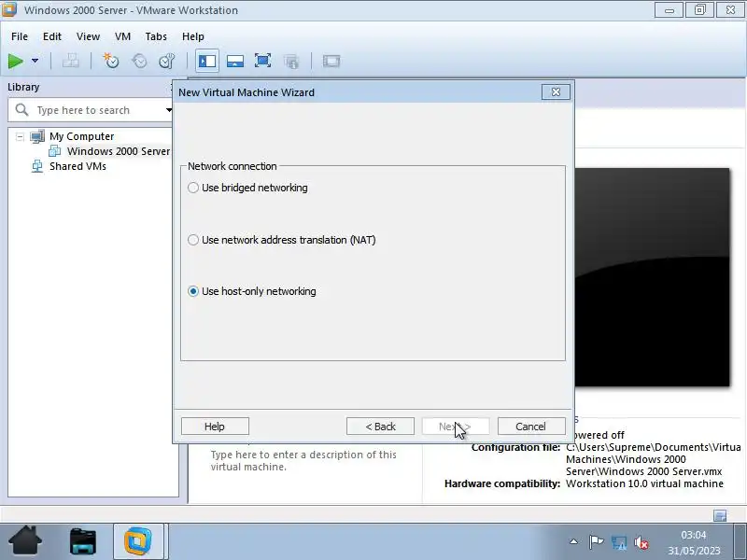
Task: Open the library search dropdown arrow
Action: click(169, 110)
